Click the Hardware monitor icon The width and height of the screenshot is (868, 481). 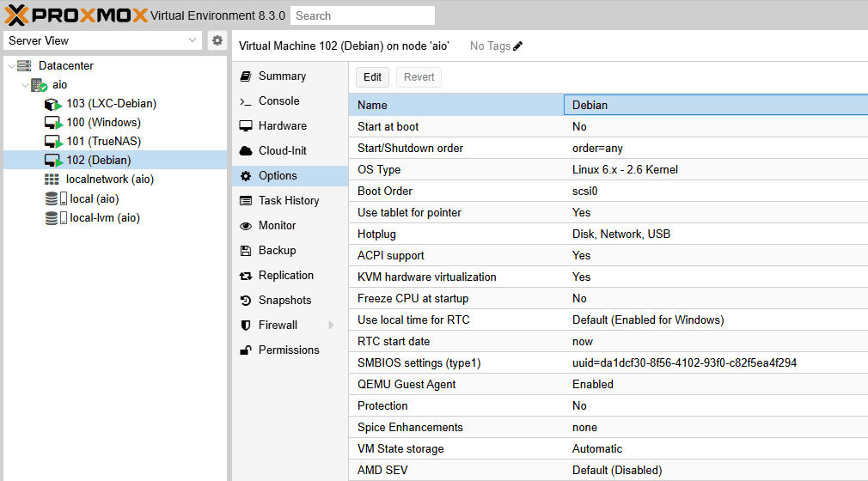click(x=246, y=125)
